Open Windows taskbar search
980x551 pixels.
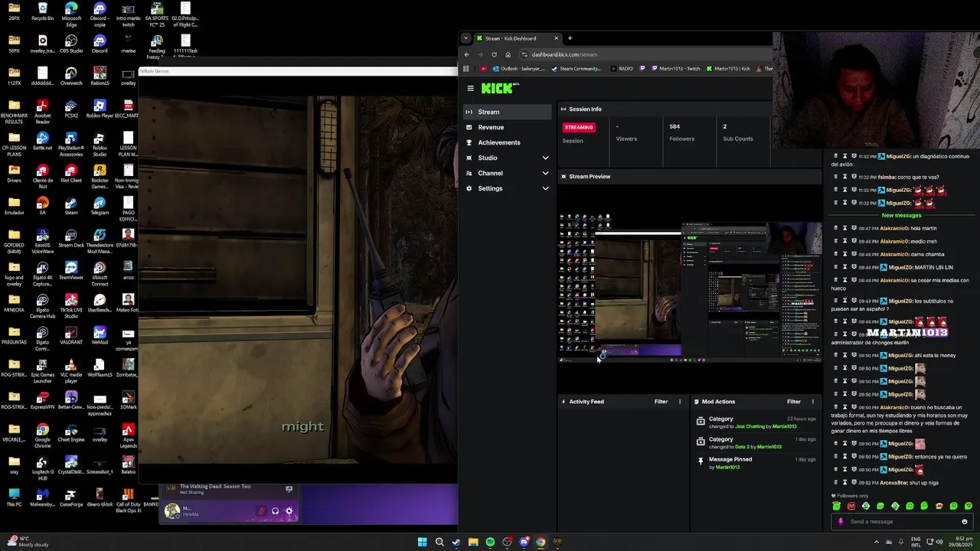(x=439, y=542)
